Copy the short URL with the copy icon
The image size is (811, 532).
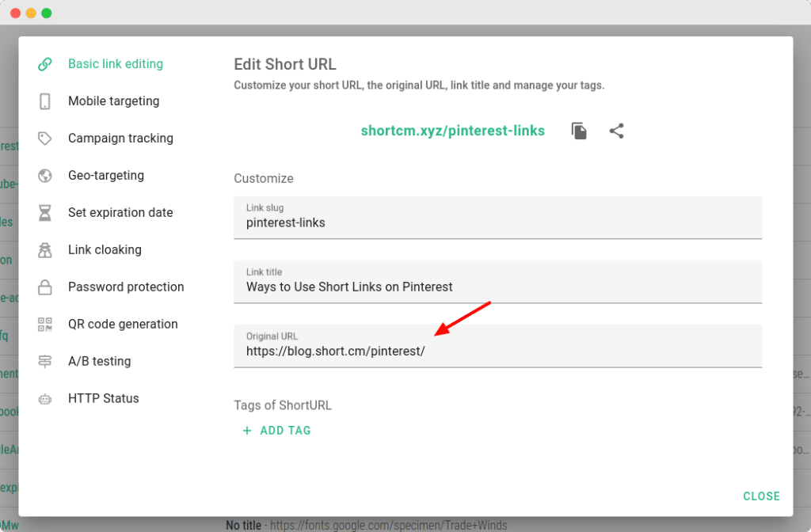click(x=579, y=131)
